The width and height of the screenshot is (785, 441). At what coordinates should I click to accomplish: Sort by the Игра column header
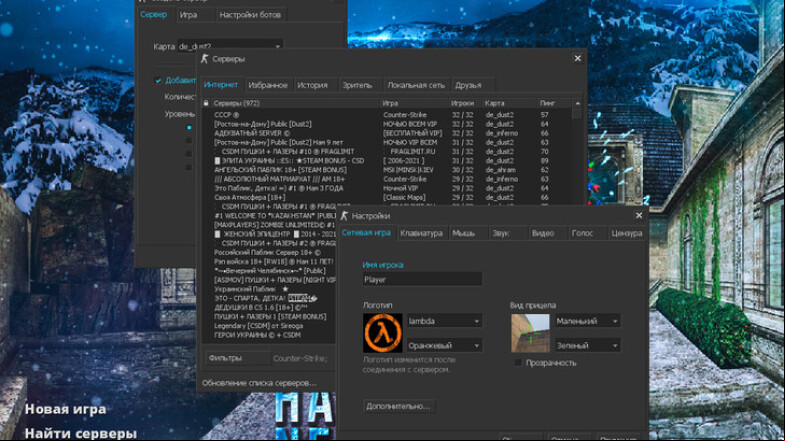tap(415, 103)
